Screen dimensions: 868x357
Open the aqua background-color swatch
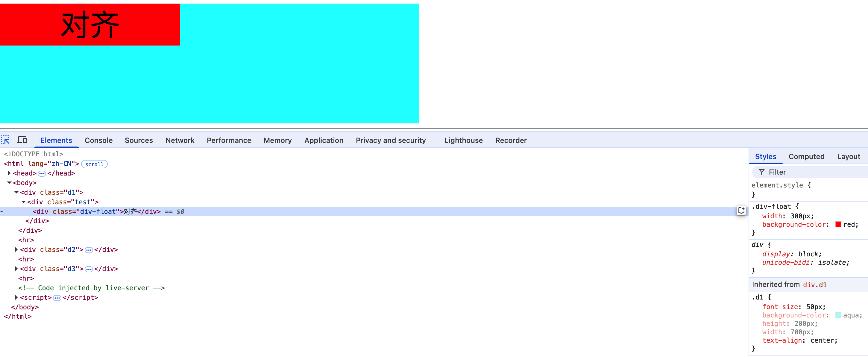[838, 315]
